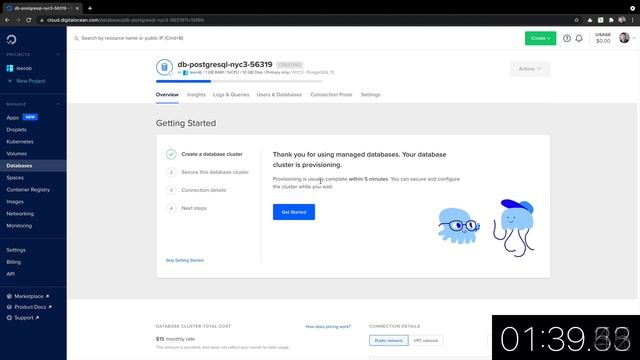Click the leerob project icon
The height and width of the screenshot is (360, 640).
click(x=10, y=68)
